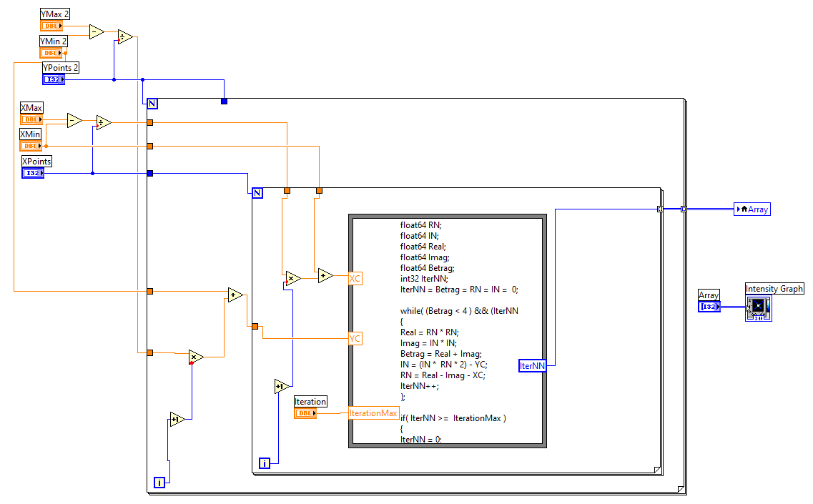Screen dimensions: 813x504
Task: Select the inner loop iteration i terminal
Action: 265,463
